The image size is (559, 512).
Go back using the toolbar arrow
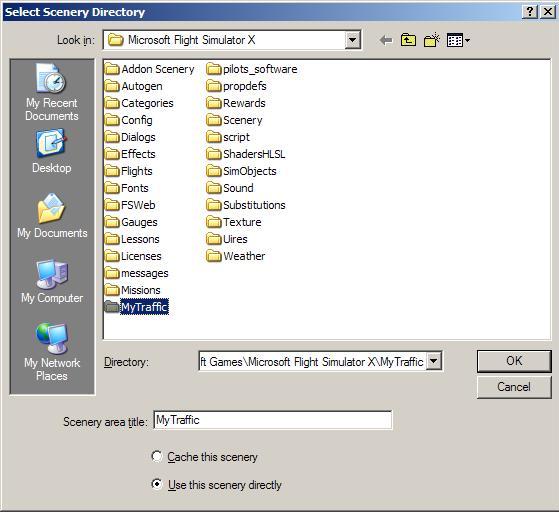click(386, 40)
